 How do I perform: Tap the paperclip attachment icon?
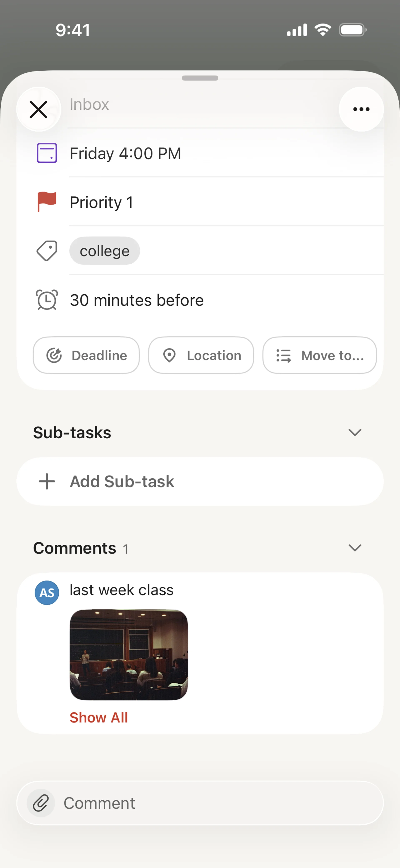click(41, 803)
